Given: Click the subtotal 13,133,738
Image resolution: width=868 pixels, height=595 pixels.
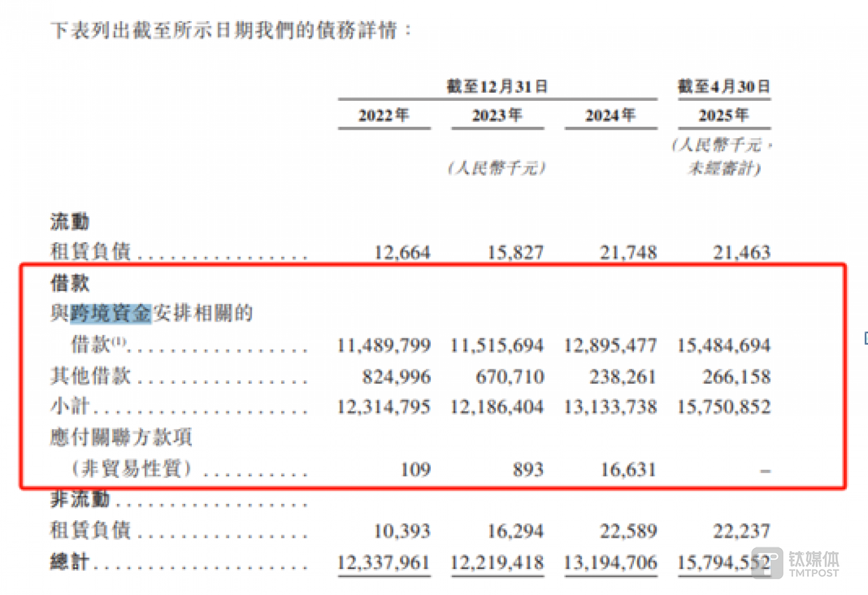Looking at the screenshot, I should [610, 407].
